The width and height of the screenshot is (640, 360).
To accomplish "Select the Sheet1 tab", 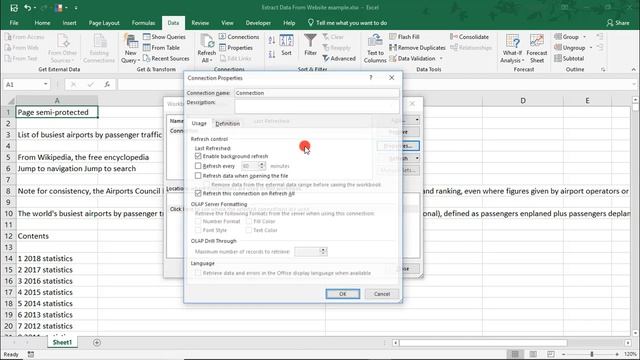I will tap(62, 342).
